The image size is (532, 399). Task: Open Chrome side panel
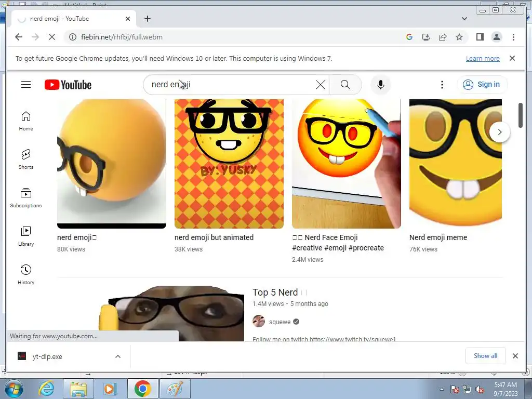coord(480,37)
